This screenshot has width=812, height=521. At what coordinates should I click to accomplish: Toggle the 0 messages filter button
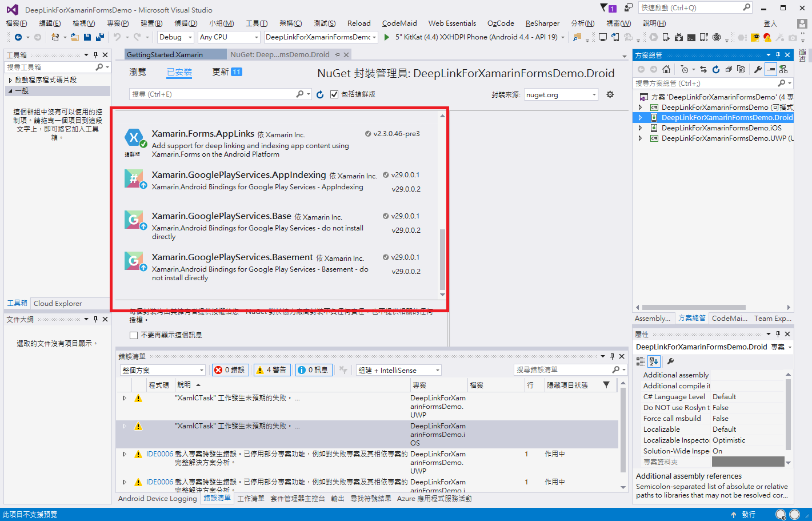(313, 370)
